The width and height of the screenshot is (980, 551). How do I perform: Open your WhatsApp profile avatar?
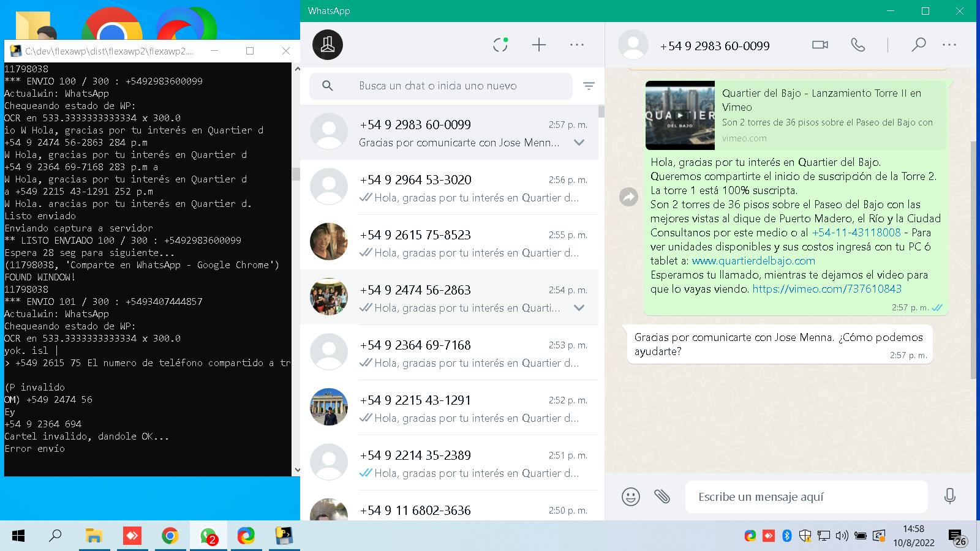(x=328, y=45)
